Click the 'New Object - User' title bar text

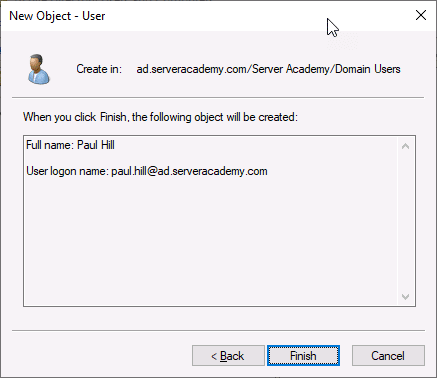point(57,16)
